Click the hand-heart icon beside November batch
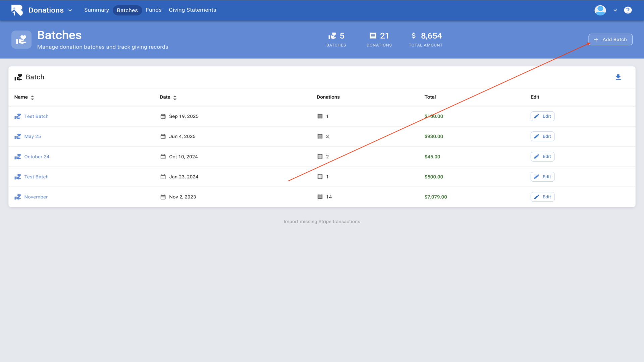The width and height of the screenshot is (644, 362). 18,197
